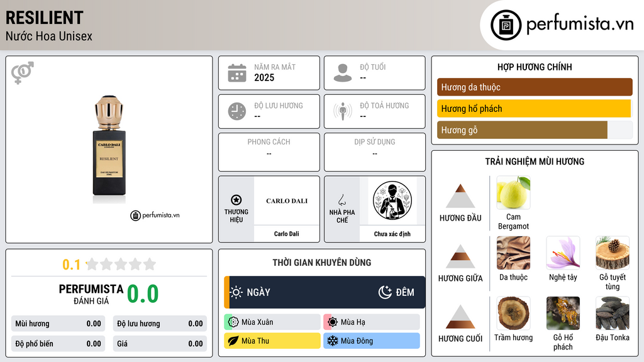Click the Giá 0.00 score row

coord(160,344)
